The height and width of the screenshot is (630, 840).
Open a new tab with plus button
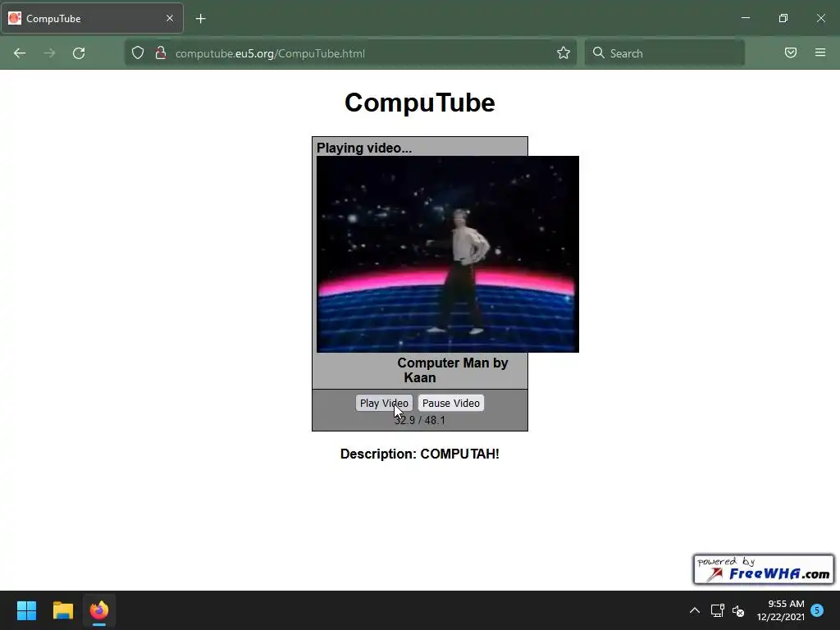(200, 19)
